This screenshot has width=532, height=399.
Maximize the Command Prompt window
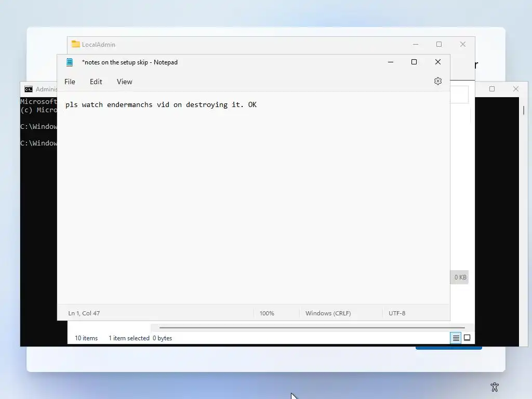point(492,89)
